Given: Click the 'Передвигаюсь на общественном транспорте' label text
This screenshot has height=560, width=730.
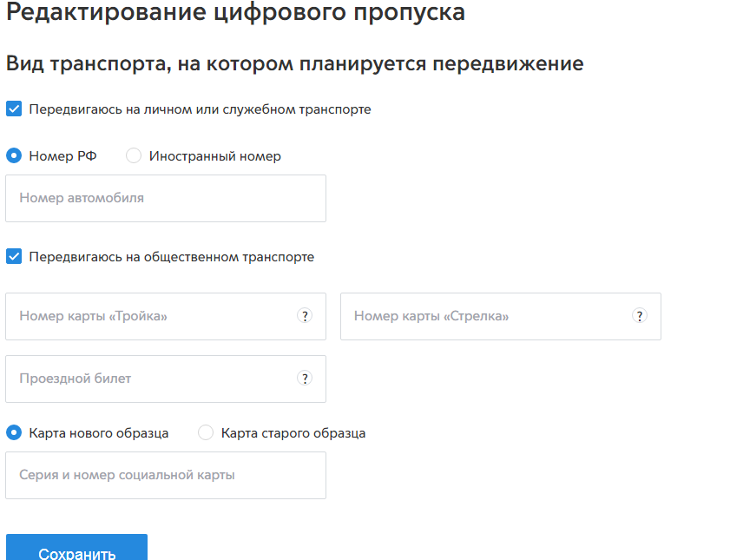Looking at the screenshot, I should pos(171,257).
